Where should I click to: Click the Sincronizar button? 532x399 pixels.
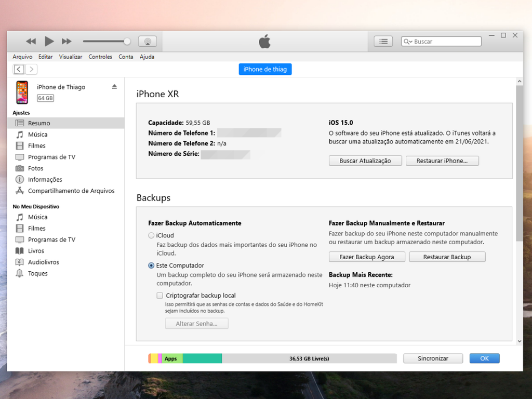(433, 358)
